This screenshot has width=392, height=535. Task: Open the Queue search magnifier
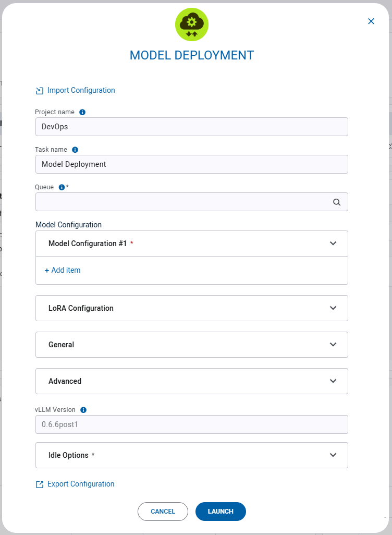(336, 202)
